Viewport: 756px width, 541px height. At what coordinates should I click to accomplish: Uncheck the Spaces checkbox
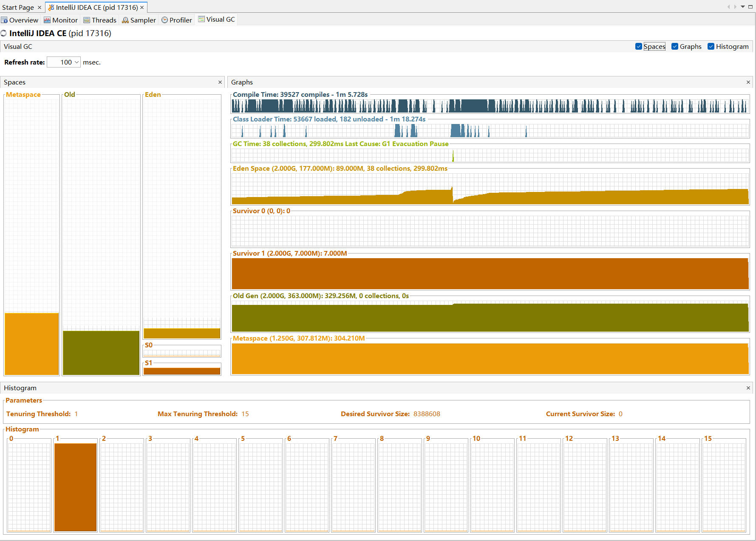(x=638, y=47)
